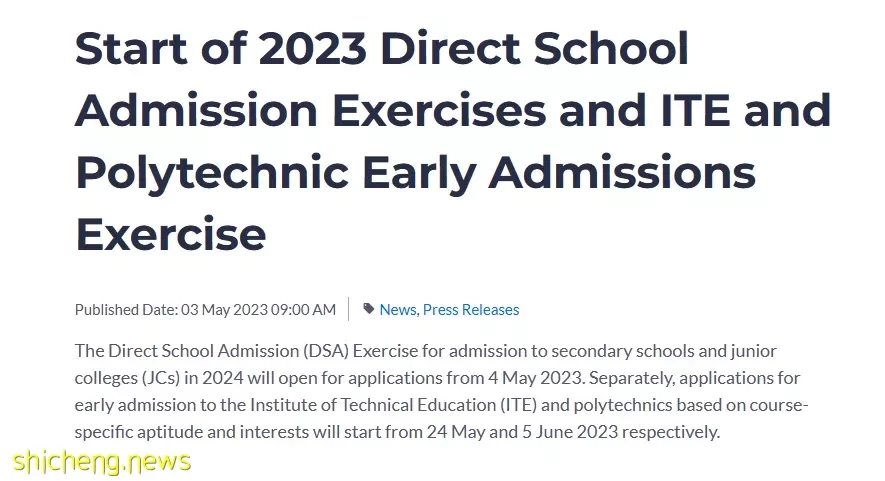
Task: Click the shicheng.news watermark logo
Action: click(102, 462)
